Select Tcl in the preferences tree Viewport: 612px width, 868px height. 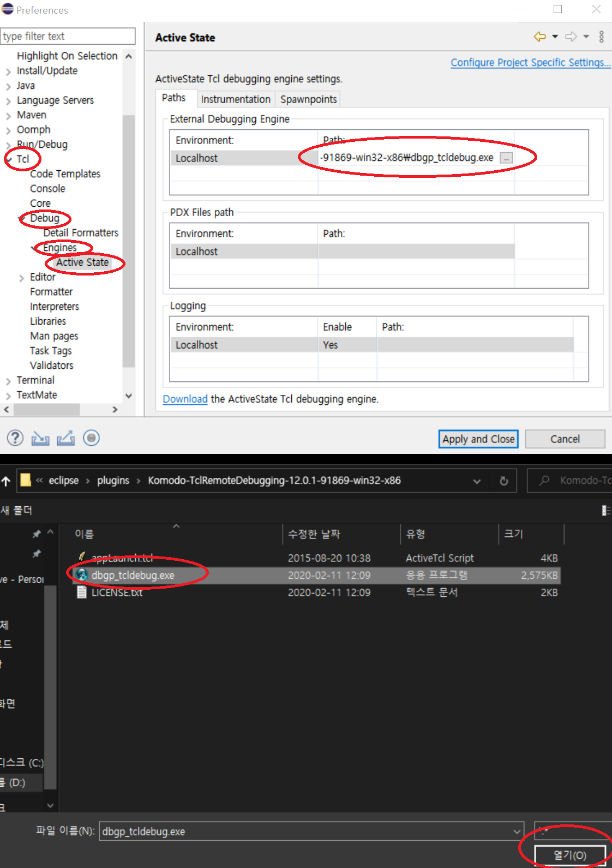(x=22, y=159)
